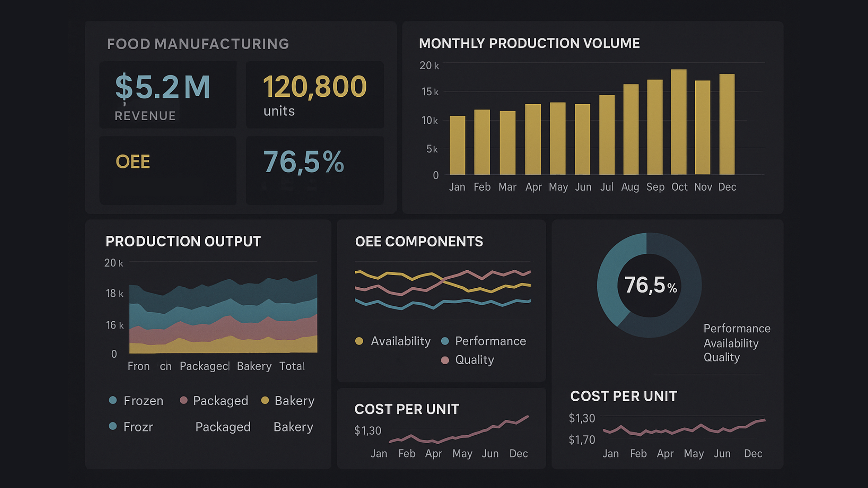Toggle the Frozen series legend dot
Image resolution: width=868 pixels, height=488 pixels.
pos(113,400)
